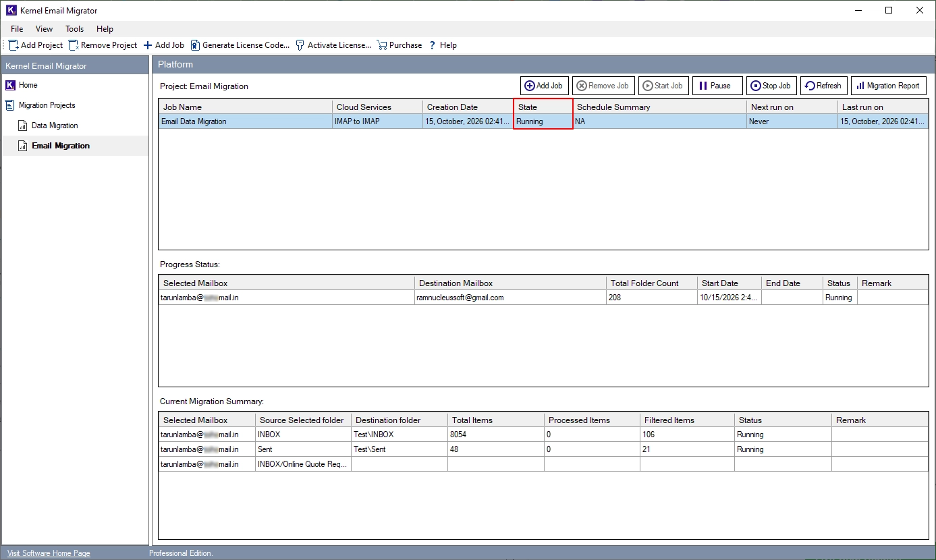Click the Creation Date column header
This screenshot has height=560, width=936.
[x=468, y=107]
